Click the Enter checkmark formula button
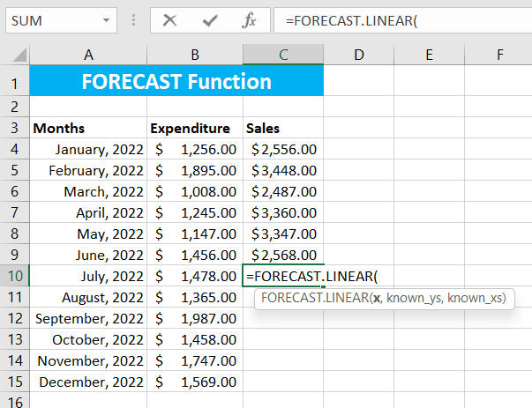 [x=209, y=19]
